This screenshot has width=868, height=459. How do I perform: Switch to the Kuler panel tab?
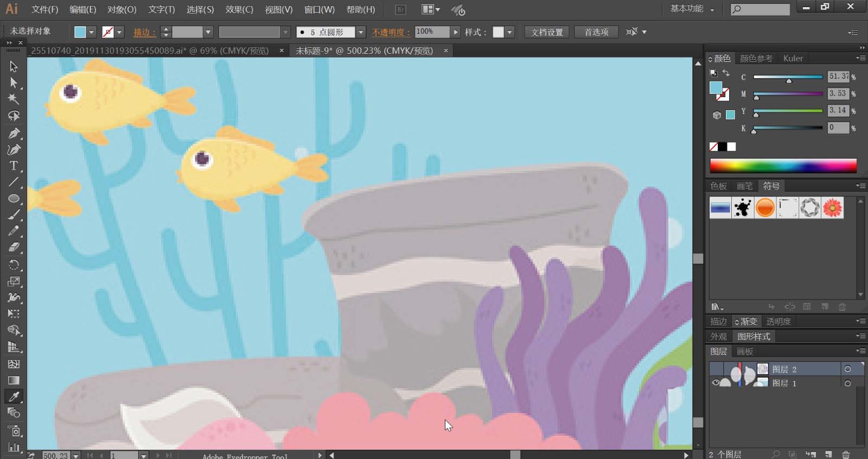(793, 58)
